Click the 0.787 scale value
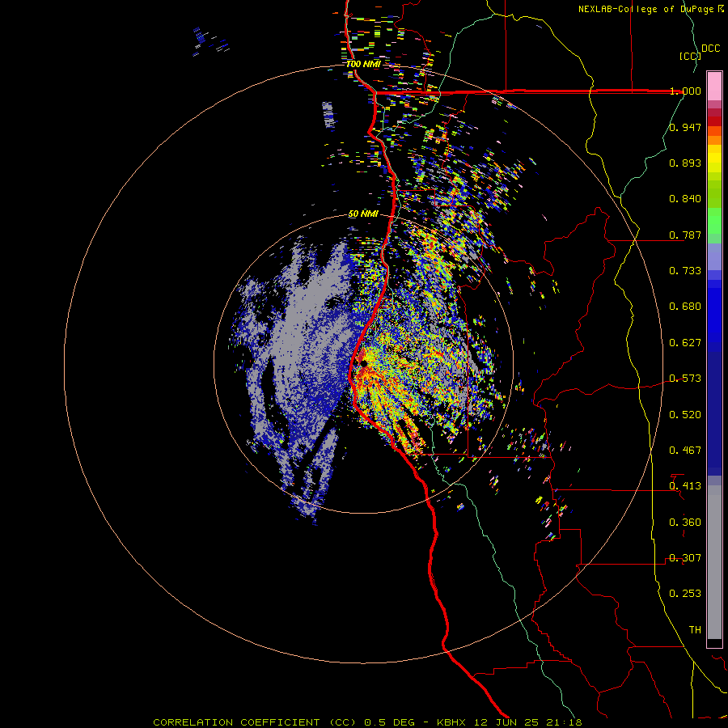This screenshot has width=728, height=728. (x=685, y=235)
